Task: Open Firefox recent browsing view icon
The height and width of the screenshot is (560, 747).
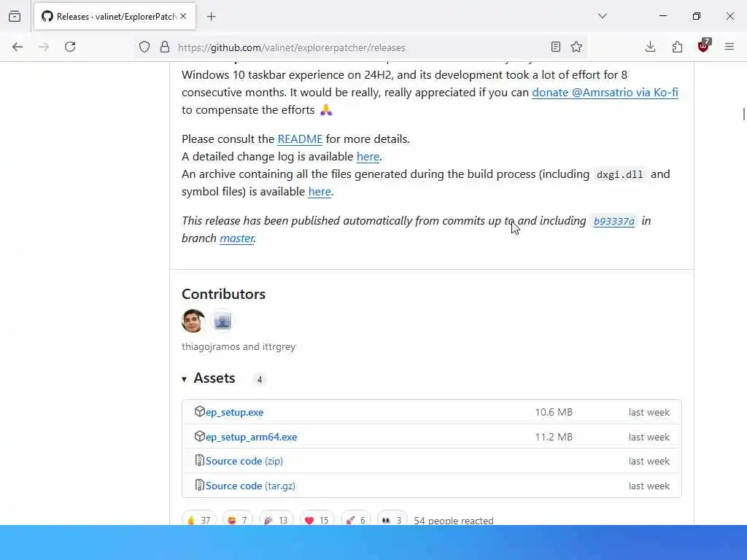Action: pyautogui.click(x=15, y=17)
